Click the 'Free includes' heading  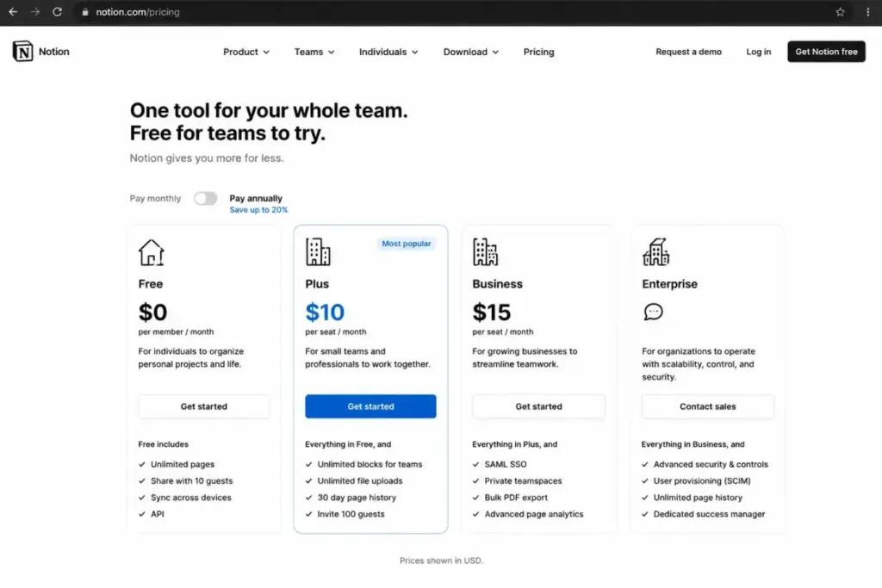click(x=163, y=444)
